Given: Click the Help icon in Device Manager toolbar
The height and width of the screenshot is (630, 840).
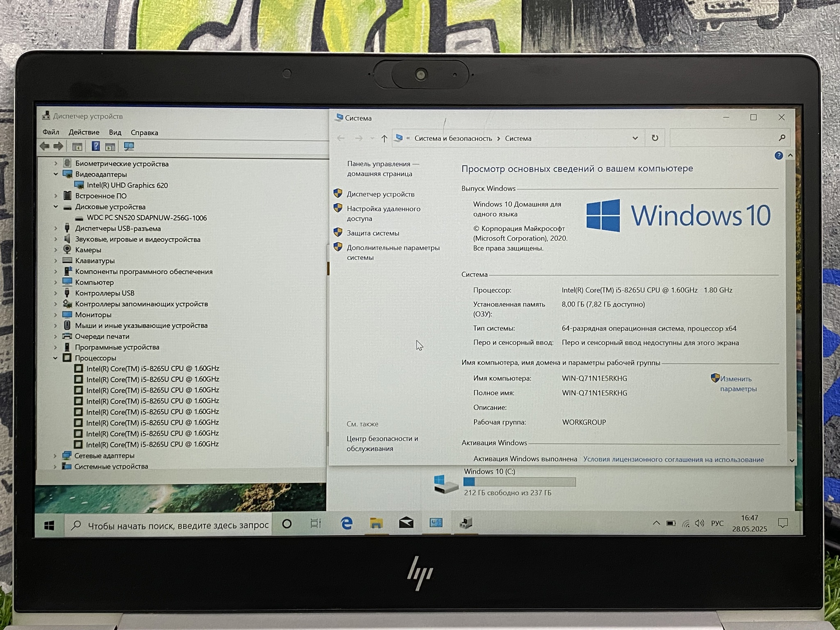Looking at the screenshot, I should (x=96, y=146).
